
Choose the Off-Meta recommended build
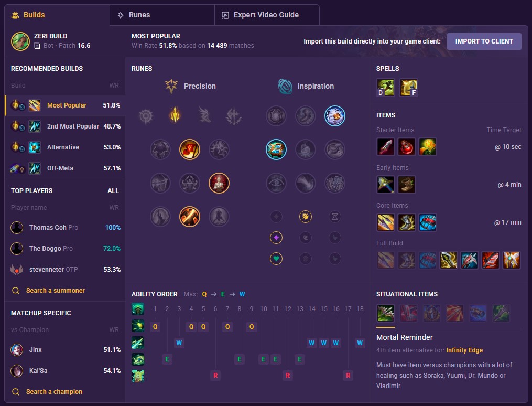[65, 168]
